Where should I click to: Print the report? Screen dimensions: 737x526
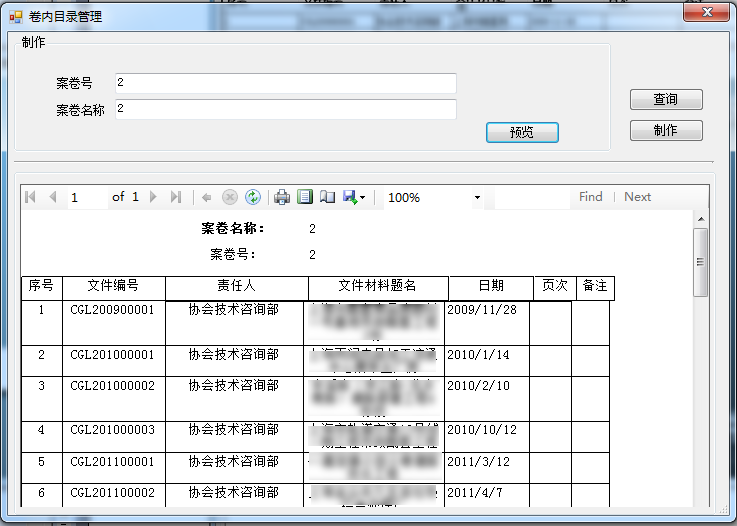click(282, 197)
